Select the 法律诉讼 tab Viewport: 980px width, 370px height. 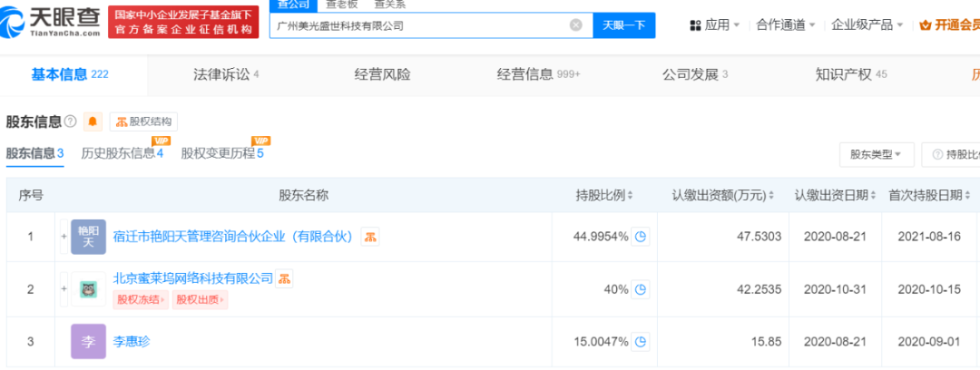226,74
